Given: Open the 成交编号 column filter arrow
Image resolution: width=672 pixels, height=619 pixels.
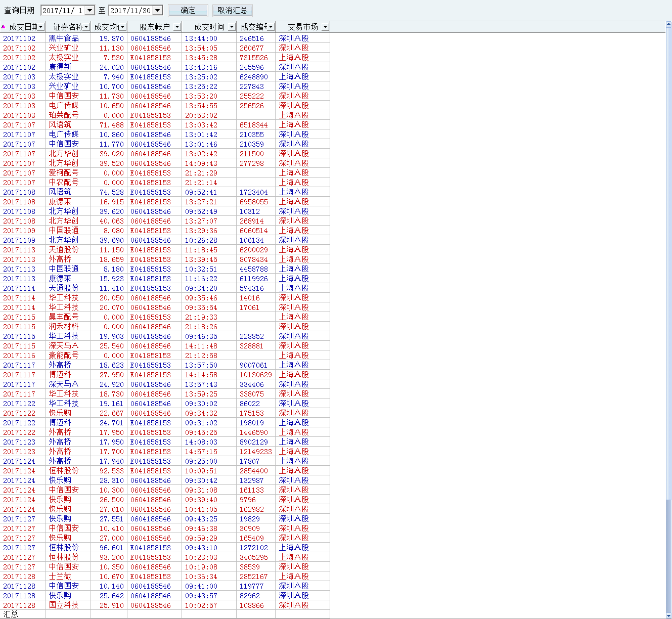Looking at the screenshot, I should tap(271, 27).
